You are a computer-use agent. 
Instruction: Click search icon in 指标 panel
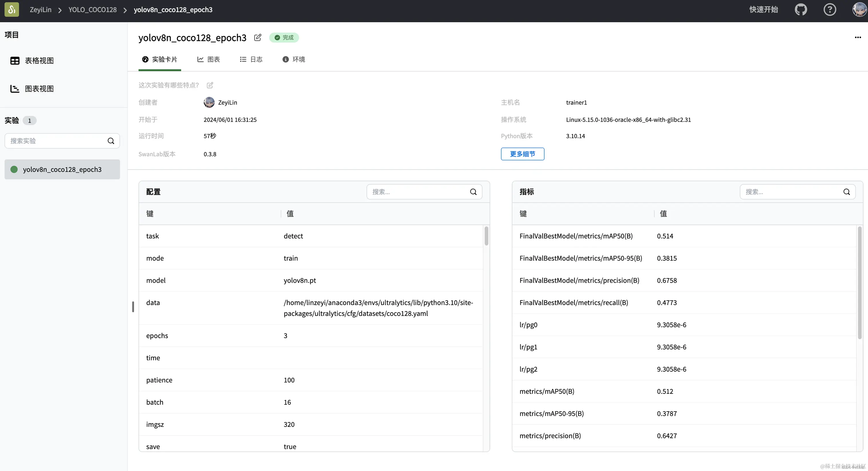point(846,192)
